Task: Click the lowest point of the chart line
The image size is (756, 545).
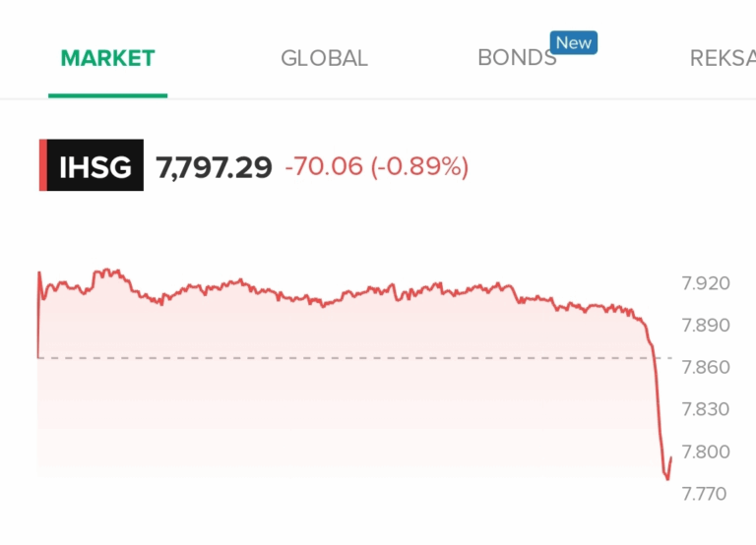Action: tap(667, 479)
